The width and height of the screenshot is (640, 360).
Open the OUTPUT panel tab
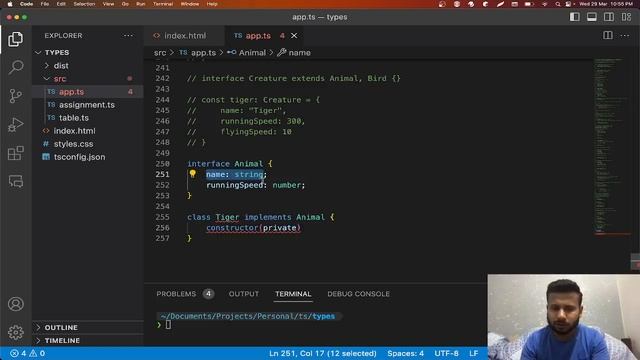(244, 294)
